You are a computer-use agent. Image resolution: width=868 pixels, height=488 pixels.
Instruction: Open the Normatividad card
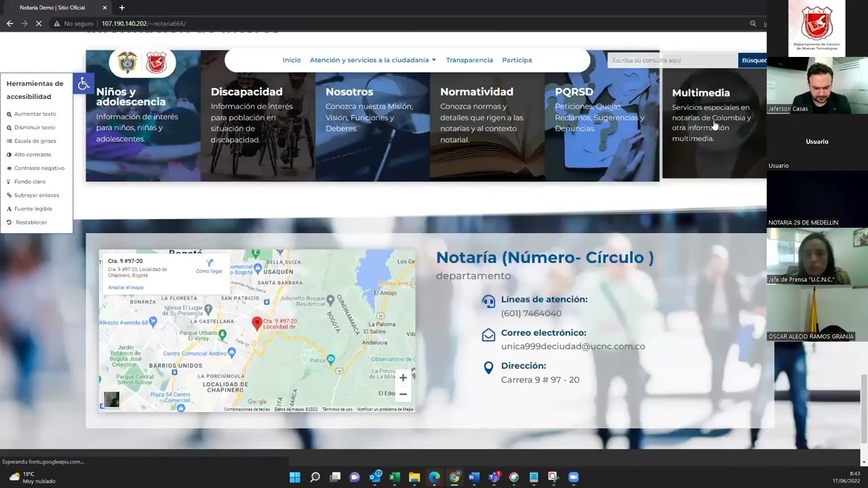487,115
